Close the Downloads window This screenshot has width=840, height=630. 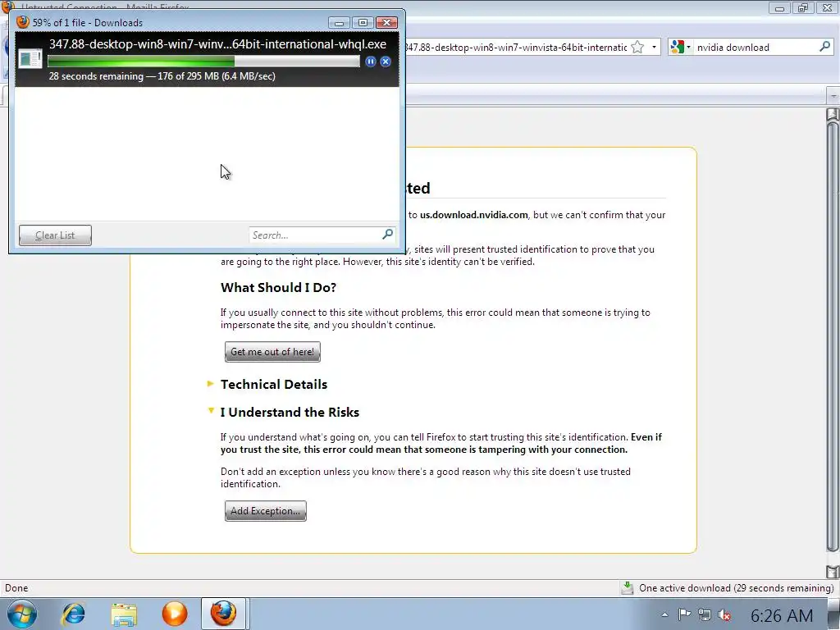pos(386,22)
